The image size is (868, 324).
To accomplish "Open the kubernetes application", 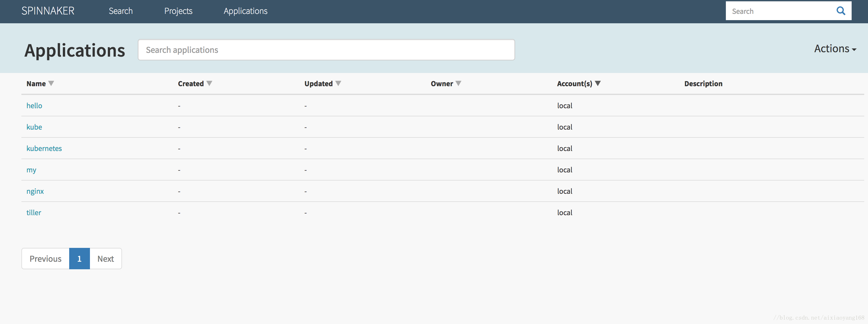I will (x=44, y=148).
